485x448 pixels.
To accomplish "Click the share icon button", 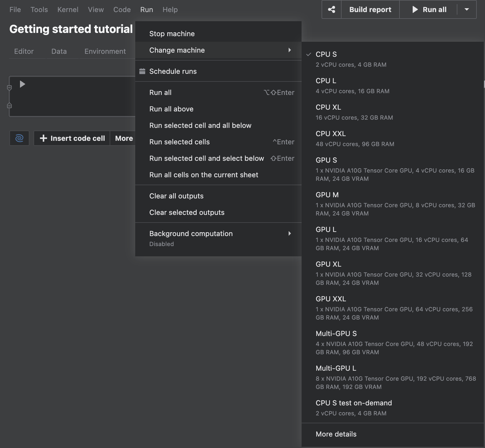I will point(332,10).
